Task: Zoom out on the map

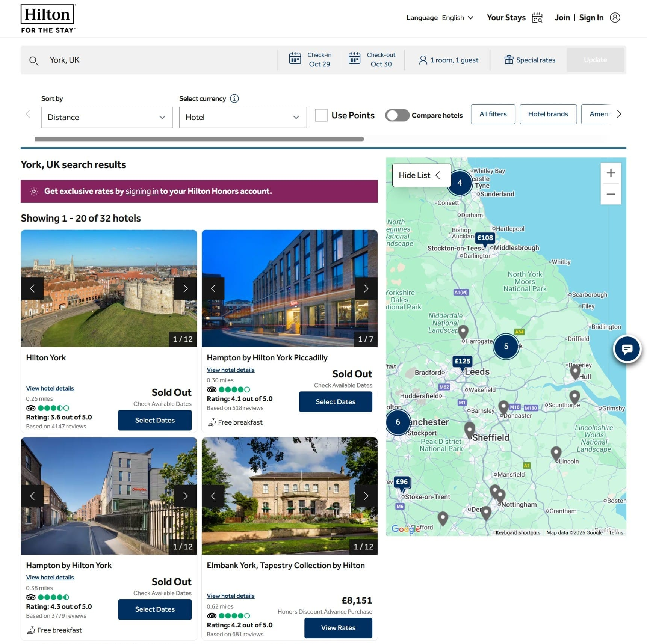Action: 611,194
